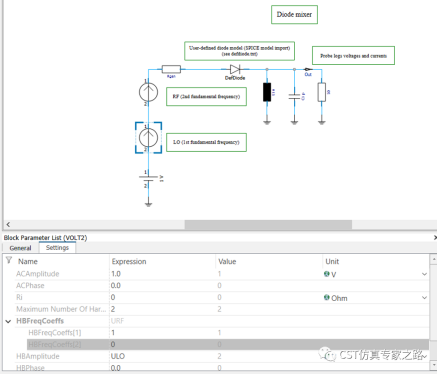Click the Expression column header

[129, 261]
